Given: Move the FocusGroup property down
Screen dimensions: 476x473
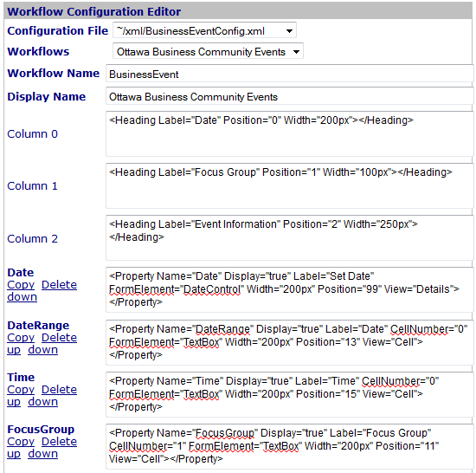Looking at the screenshot, I should [x=42, y=454].
